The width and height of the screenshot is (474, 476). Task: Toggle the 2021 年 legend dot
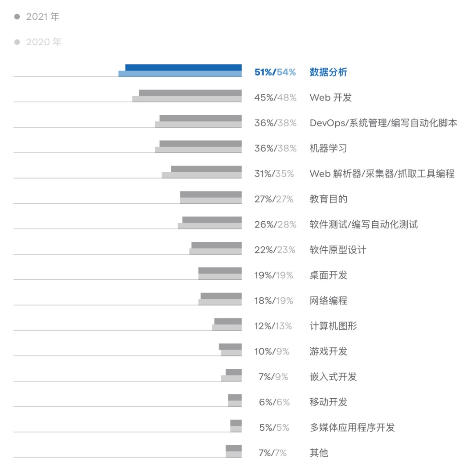[17, 17]
